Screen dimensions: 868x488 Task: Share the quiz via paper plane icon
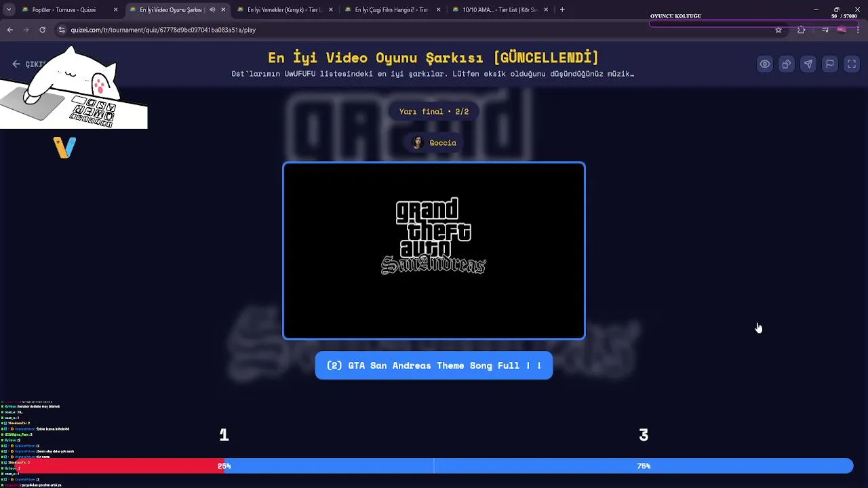tap(808, 64)
